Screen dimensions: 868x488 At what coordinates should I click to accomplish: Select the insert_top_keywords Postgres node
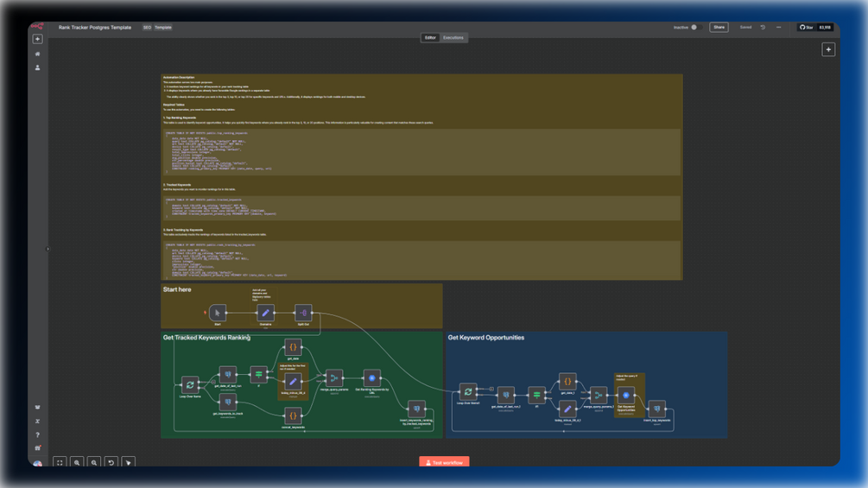(x=656, y=409)
